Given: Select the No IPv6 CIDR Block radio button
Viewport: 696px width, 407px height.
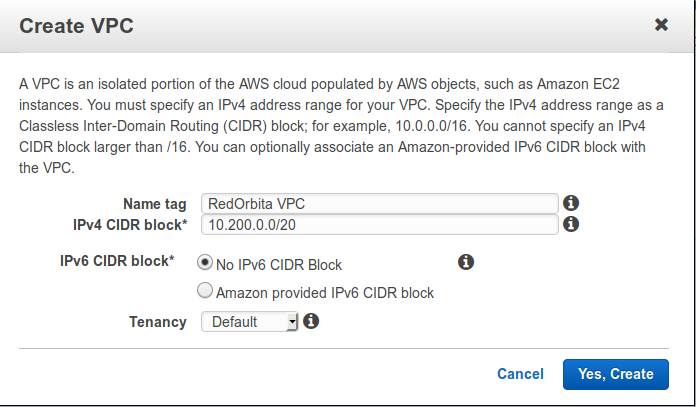Looking at the screenshot, I should (206, 263).
